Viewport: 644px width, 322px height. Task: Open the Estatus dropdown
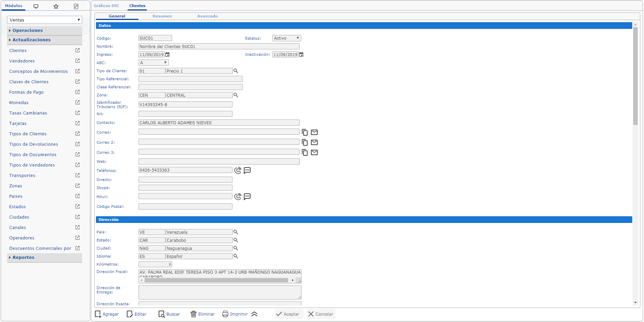[286, 38]
